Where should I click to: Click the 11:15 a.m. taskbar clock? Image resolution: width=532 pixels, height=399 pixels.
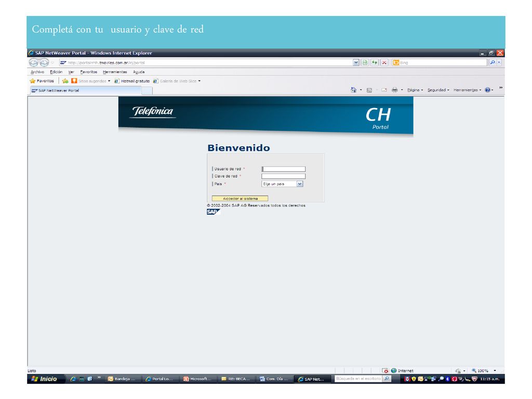coord(489,379)
